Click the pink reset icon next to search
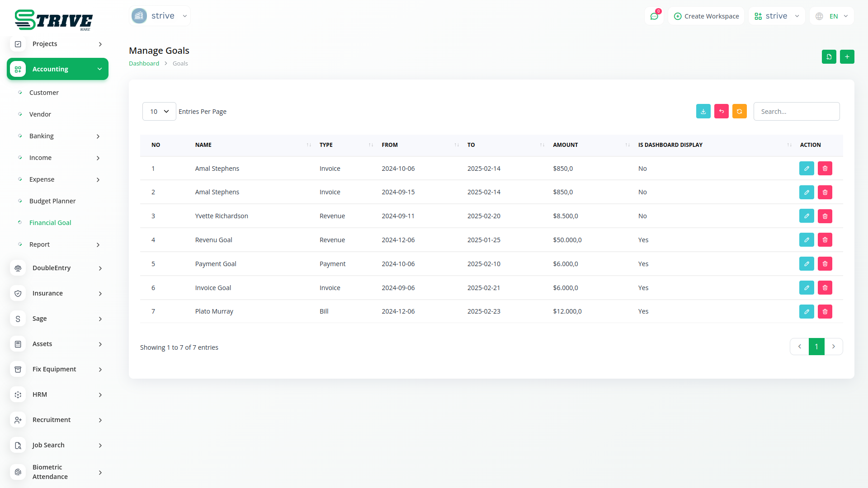This screenshot has width=868, height=488. [721, 111]
